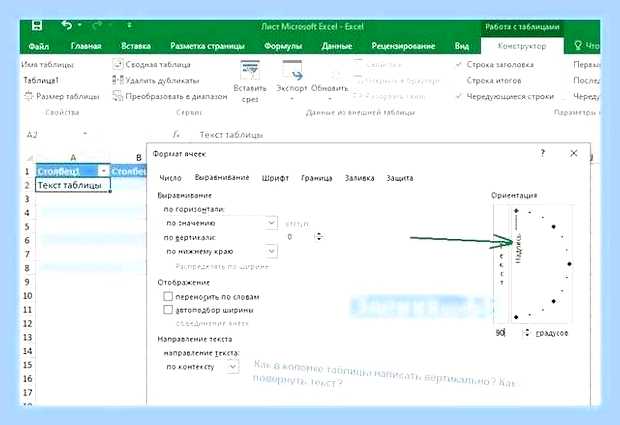Open по горизонтали alignment dropdown
The height and width of the screenshot is (425, 620).
271,223
